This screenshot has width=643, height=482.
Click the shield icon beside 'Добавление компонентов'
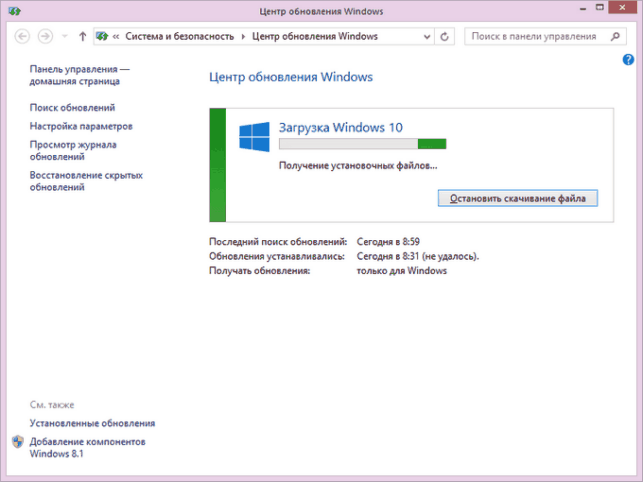click(18, 442)
